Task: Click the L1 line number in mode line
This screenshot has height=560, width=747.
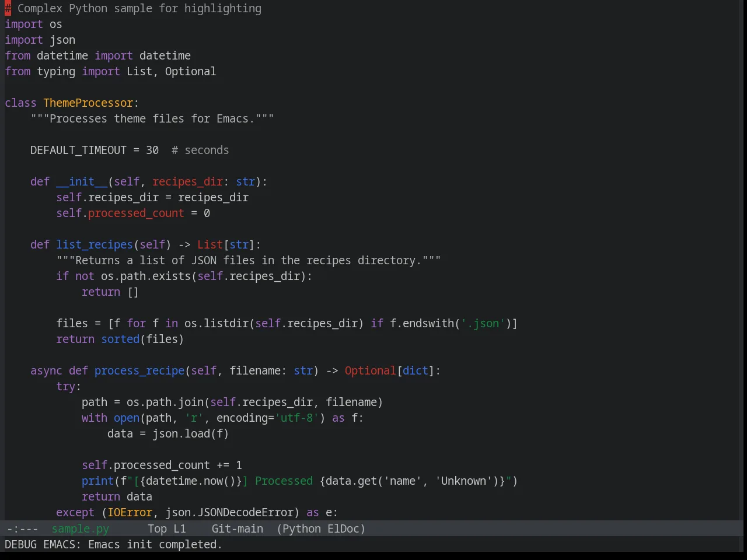Action: [x=179, y=529]
